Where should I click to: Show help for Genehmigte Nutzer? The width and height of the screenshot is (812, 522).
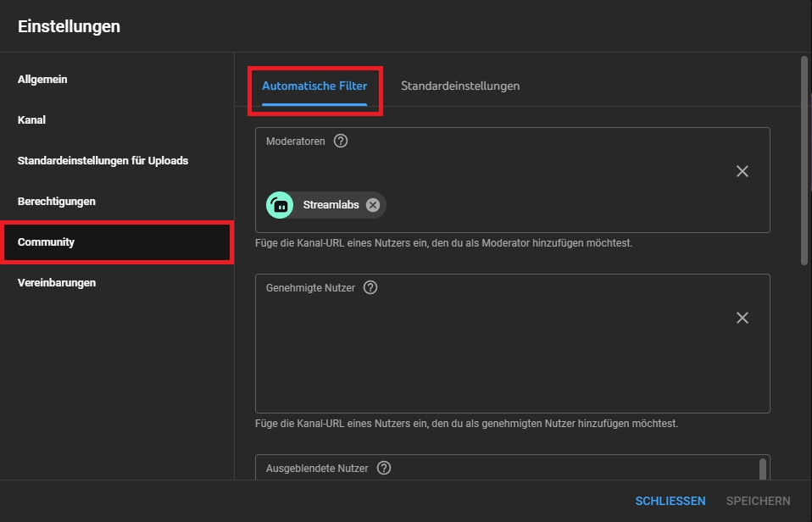(x=370, y=288)
